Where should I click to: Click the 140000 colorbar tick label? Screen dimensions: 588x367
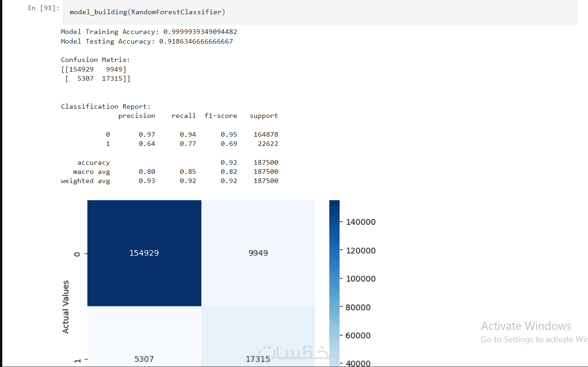360,222
